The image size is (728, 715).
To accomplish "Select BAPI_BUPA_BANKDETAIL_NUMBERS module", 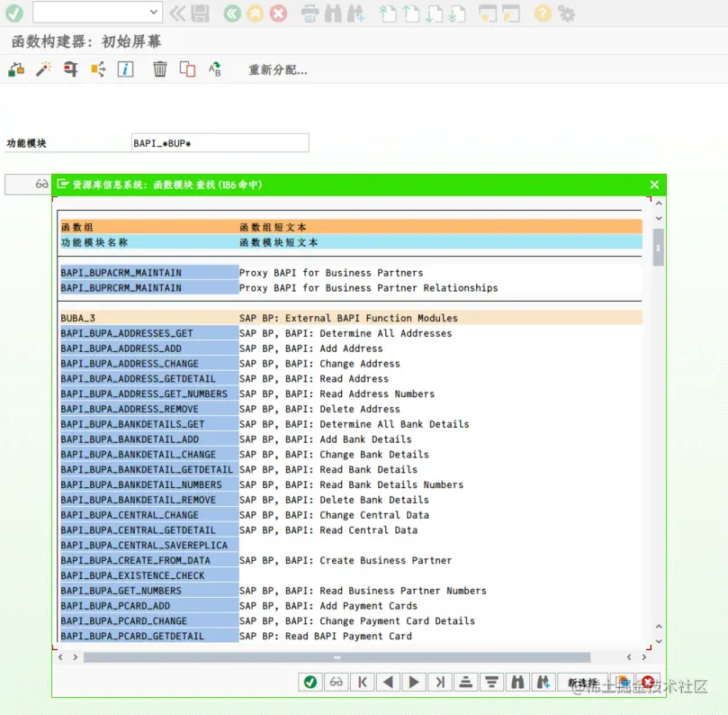I will pyautogui.click(x=149, y=484).
